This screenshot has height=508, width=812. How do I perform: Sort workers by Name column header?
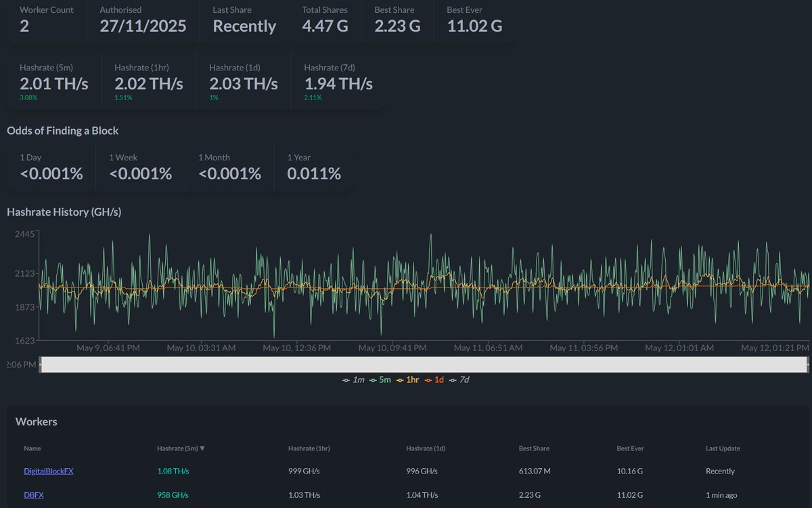pyautogui.click(x=32, y=448)
